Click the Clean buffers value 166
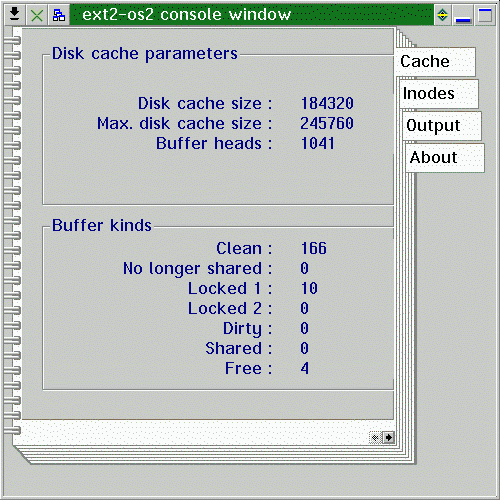The height and width of the screenshot is (500, 500). coord(314,248)
